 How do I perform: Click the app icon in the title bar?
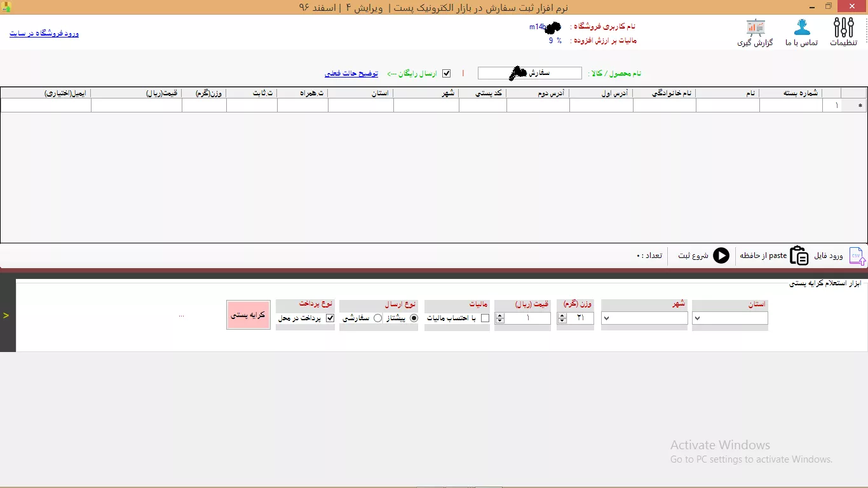pos(6,7)
